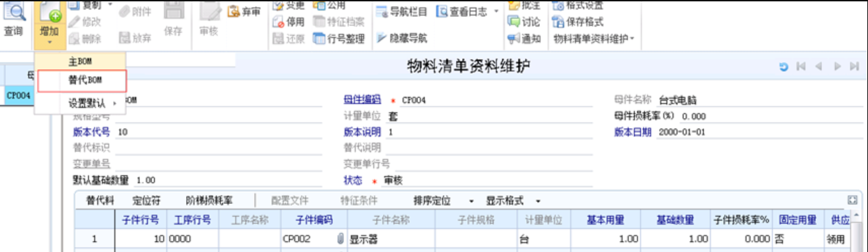The height and width of the screenshot is (252, 868).
Task: Click the 变更 change button
Action: click(289, 5)
